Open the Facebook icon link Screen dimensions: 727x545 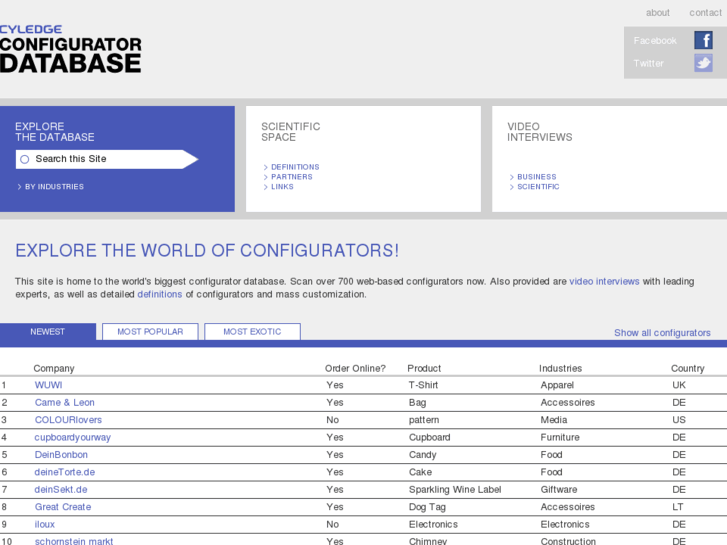point(703,40)
